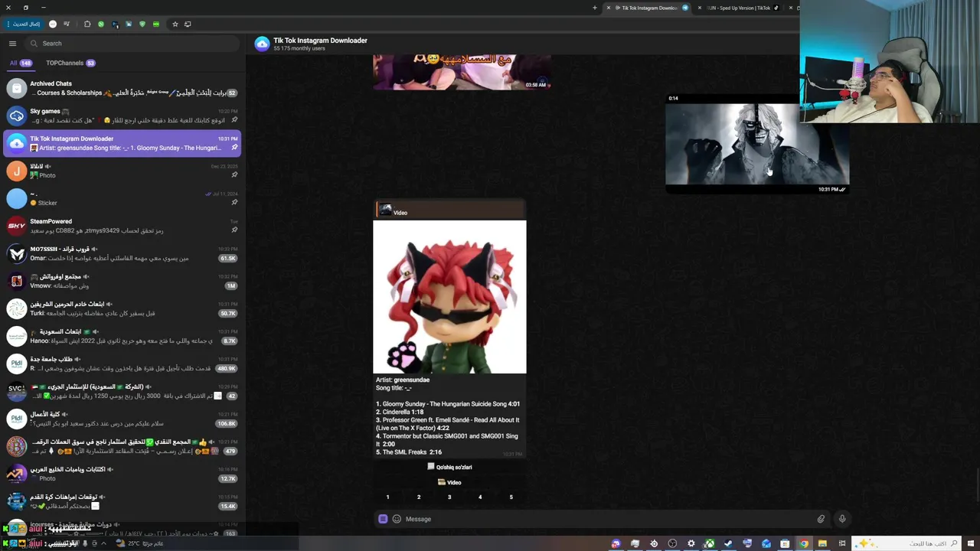Open the emoji picker
980x551 pixels.
[x=397, y=519]
